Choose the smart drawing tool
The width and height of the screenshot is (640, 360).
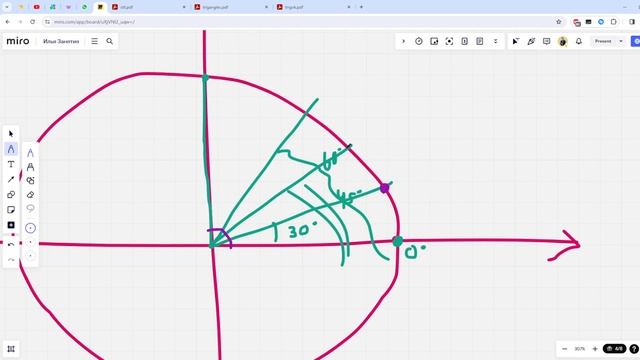pos(31,181)
